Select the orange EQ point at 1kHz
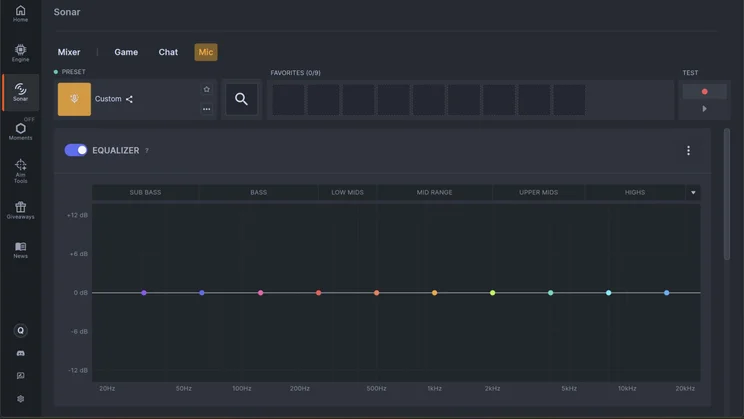This screenshot has height=419, width=744. tap(434, 293)
